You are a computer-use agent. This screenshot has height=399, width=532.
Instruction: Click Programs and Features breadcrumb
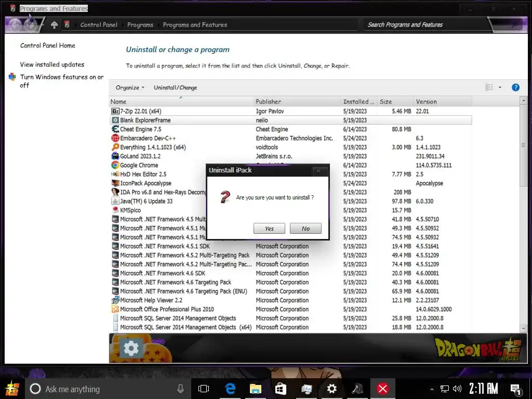[x=195, y=25]
